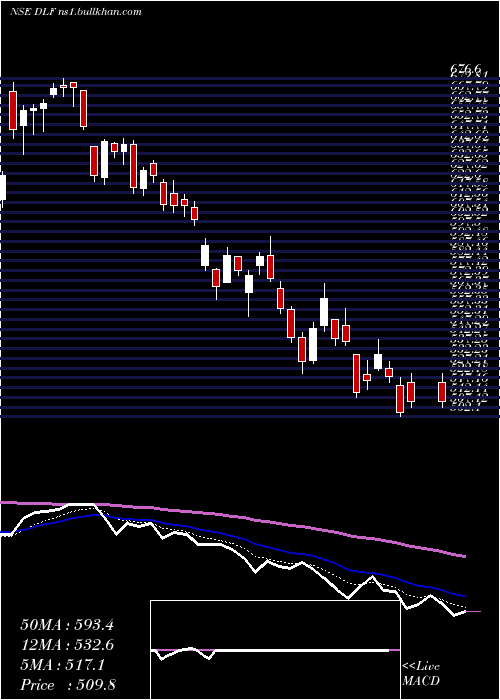
Task: Click the Price : 509.8 reading
Action: coord(68,685)
